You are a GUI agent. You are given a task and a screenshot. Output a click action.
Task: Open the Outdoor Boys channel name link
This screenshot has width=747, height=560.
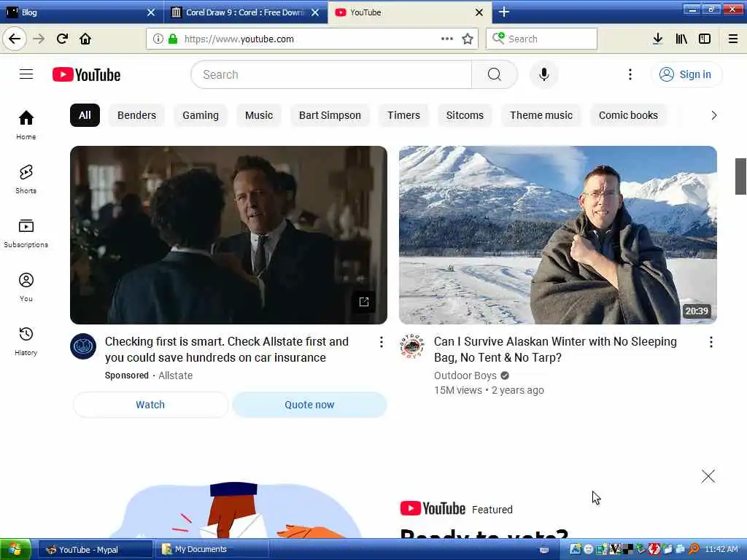coord(465,376)
